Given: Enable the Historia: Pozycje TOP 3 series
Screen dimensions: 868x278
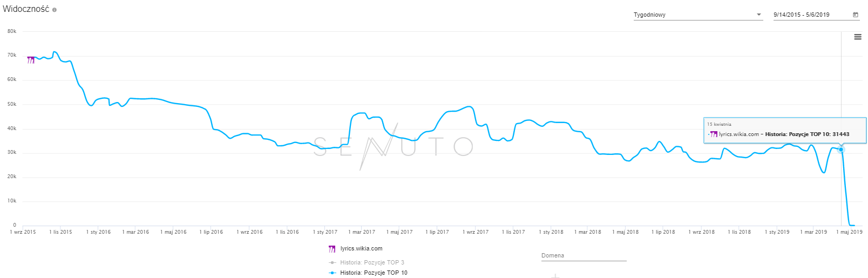Looking at the screenshot, I should 372,263.
